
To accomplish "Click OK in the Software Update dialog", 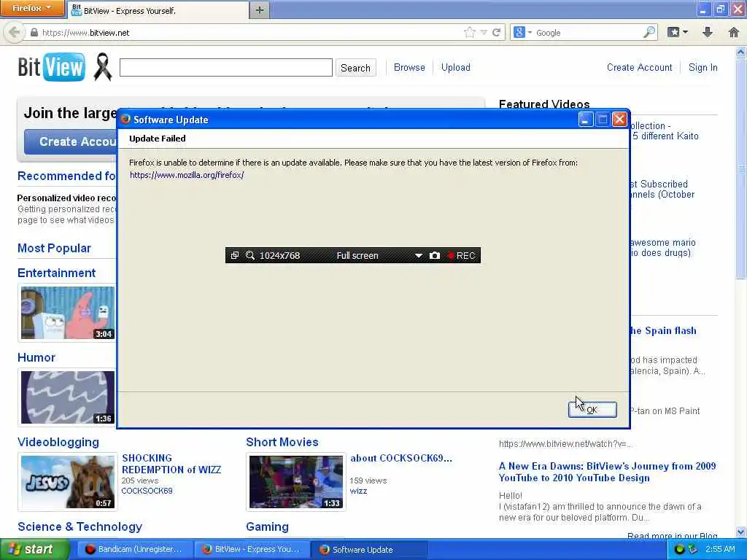I will tap(592, 410).
